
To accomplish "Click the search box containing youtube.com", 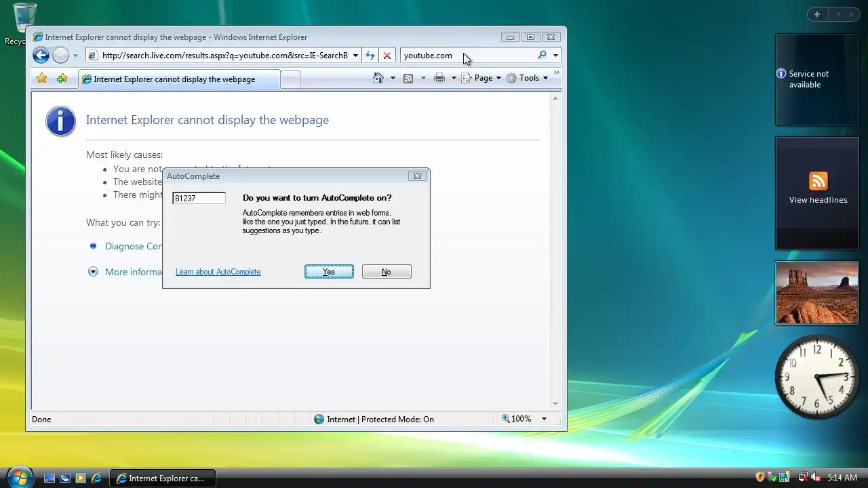I will pyautogui.click(x=467, y=56).
